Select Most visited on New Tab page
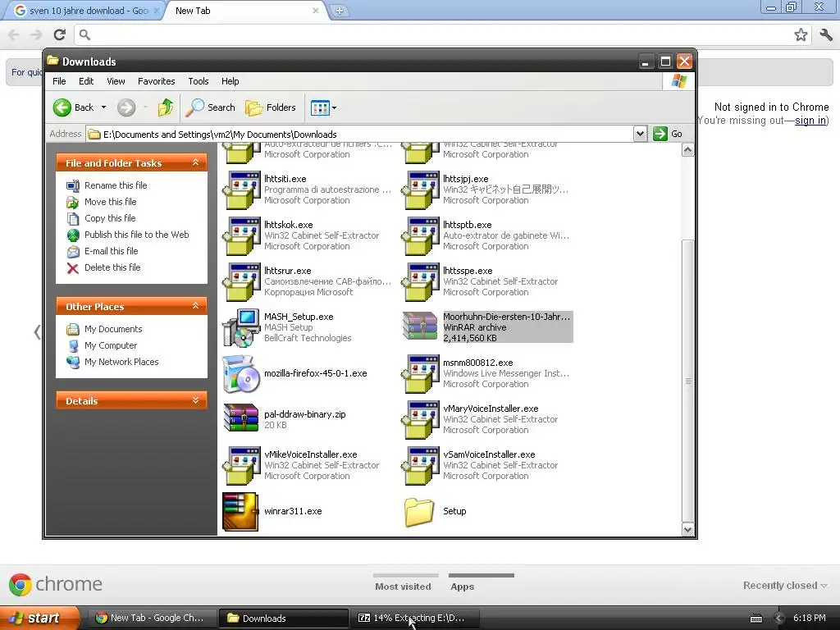Viewport: 840px width, 630px height. pyautogui.click(x=403, y=586)
